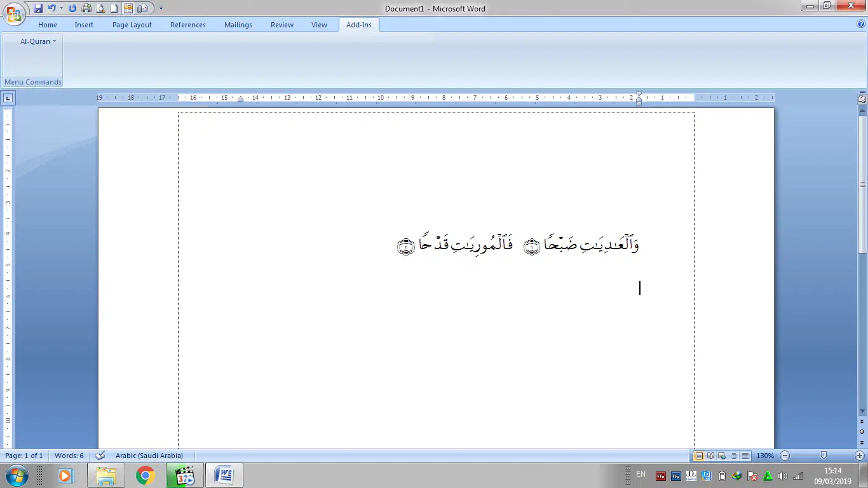
Task: Customize Quick Access Toolbar dropdown
Action: [x=161, y=8]
